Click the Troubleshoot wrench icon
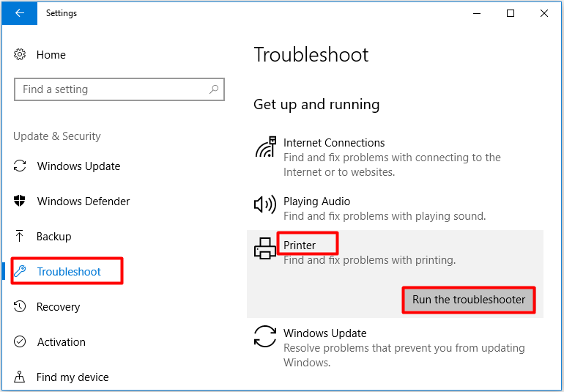Viewport: 564px width, 392px height. click(x=20, y=271)
